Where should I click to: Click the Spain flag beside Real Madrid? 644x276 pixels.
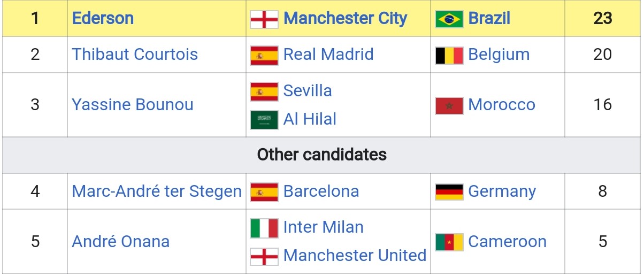point(264,55)
